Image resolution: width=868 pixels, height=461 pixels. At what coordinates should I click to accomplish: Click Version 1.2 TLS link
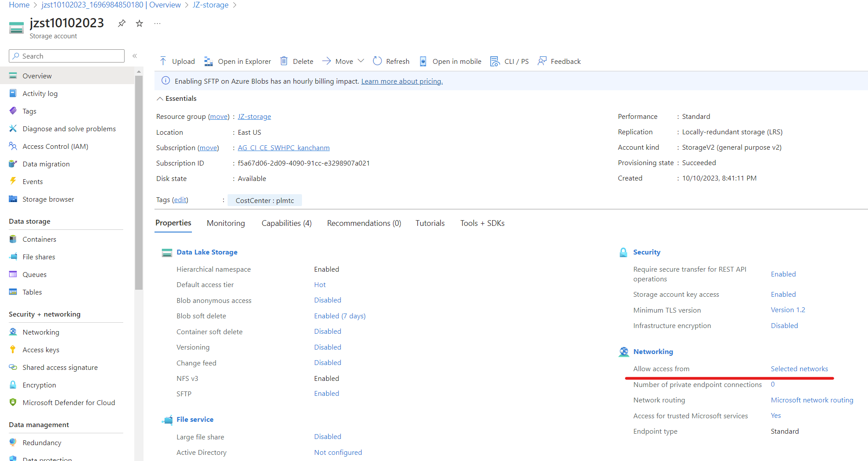(x=788, y=310)
